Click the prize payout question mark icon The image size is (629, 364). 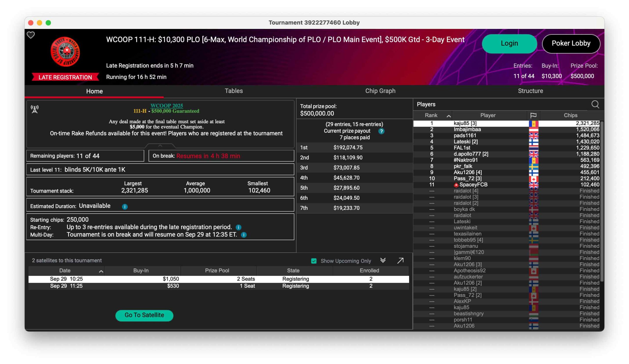(381, 131)
